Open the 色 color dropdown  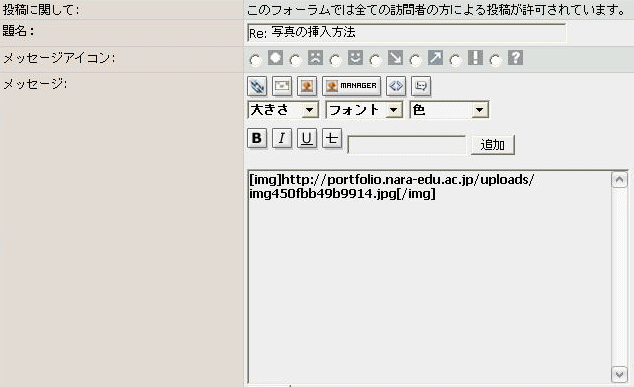[x=449, y=110]
